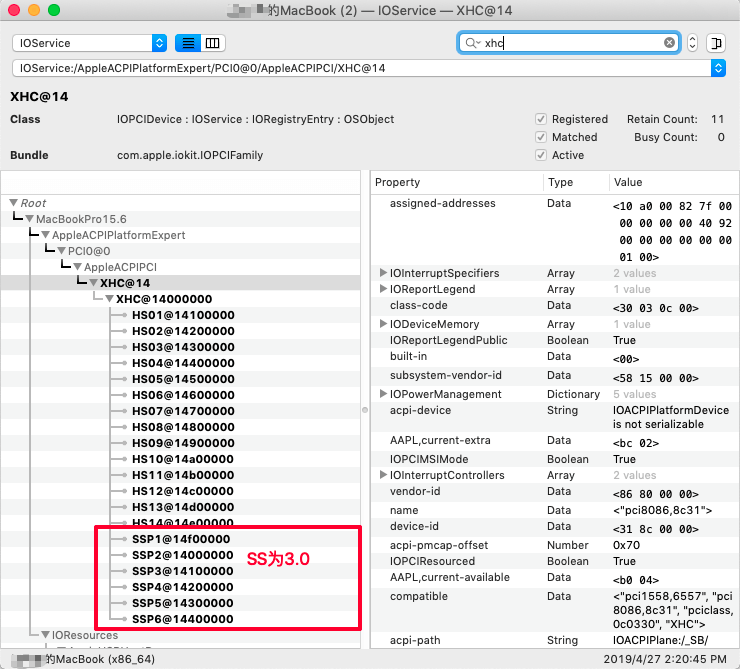Toggle the inspector side panel icon
Viewport: 740px width, 669px height.
point(715,43)
